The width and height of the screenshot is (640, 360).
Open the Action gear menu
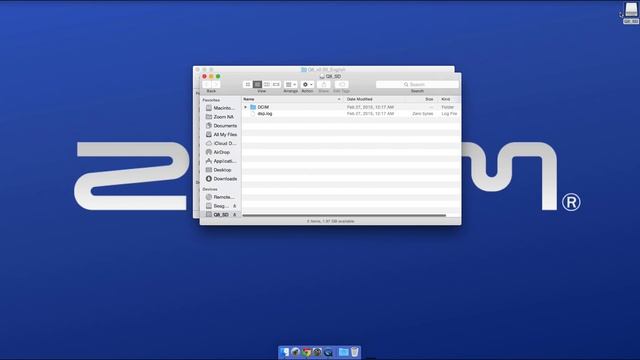pos(307,84)
